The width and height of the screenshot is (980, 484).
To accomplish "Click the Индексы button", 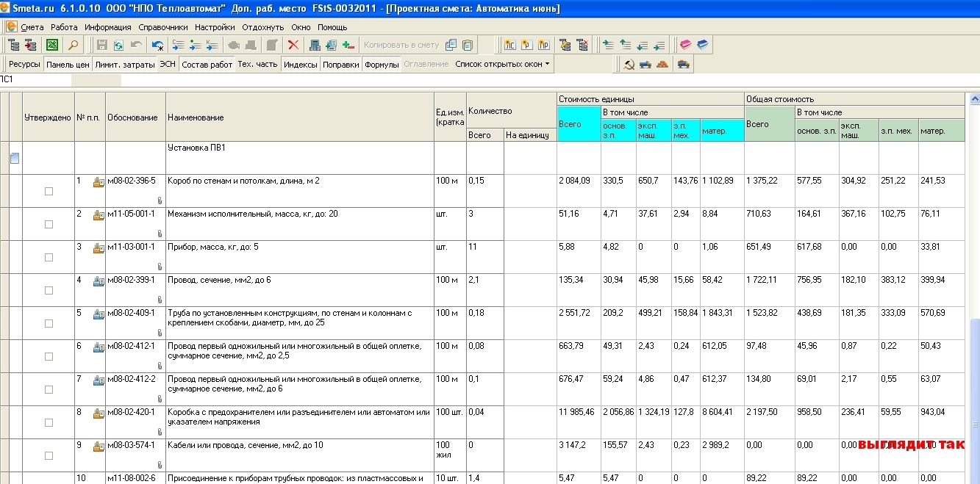I will 300,65.
